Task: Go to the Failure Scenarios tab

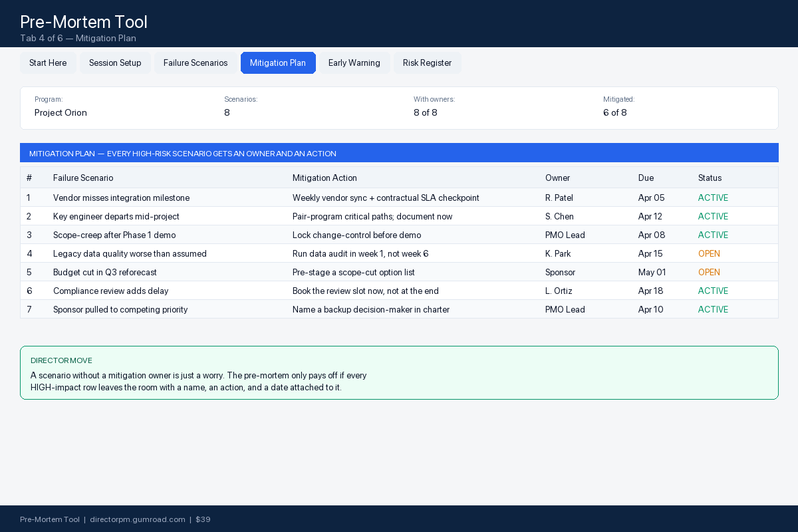Action: point(196,63)
